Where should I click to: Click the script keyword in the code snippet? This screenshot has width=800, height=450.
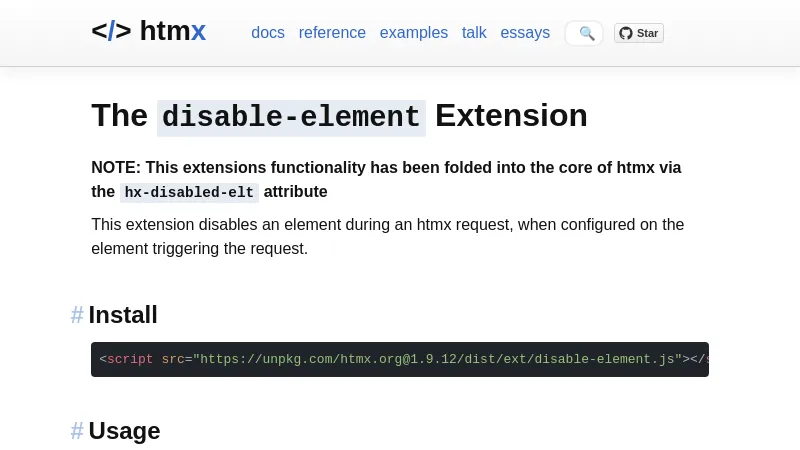pyautogui.click(x=130, y=359)
